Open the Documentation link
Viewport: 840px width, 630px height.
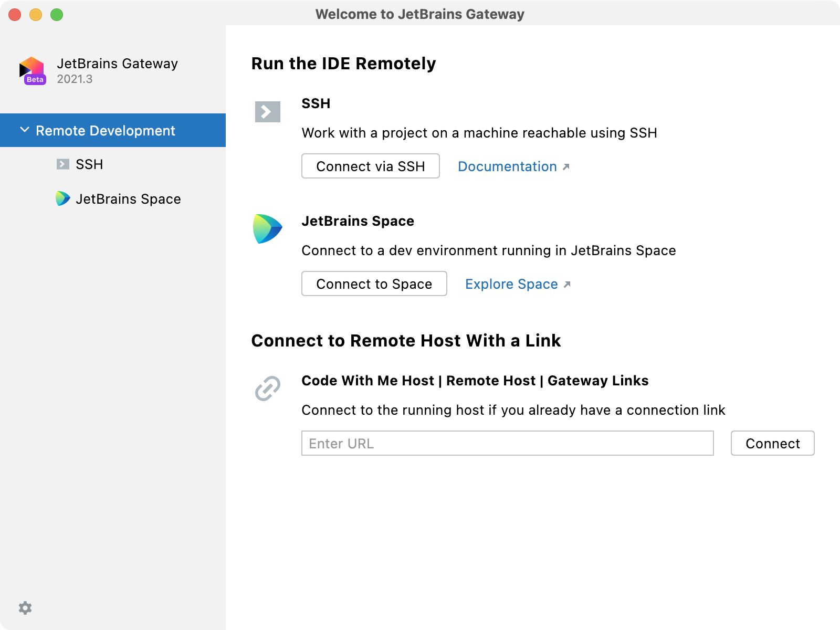507,166
